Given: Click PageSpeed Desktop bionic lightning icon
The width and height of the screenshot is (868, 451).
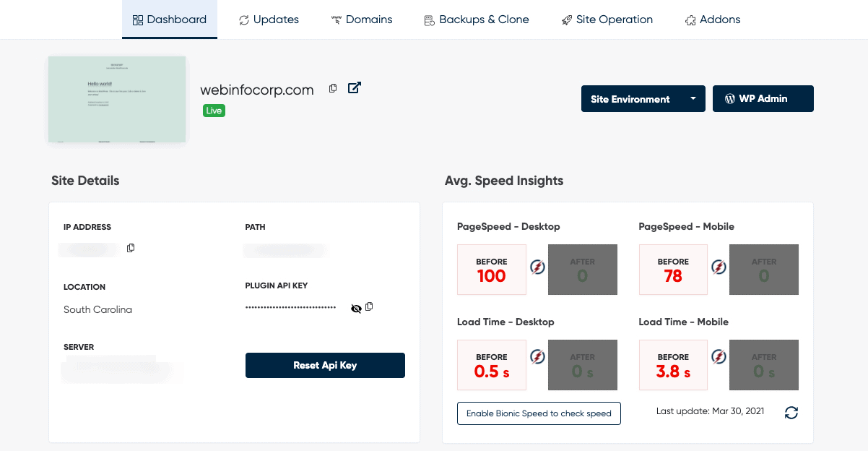Looking at the screenshot, I should (x=537, y=267).
